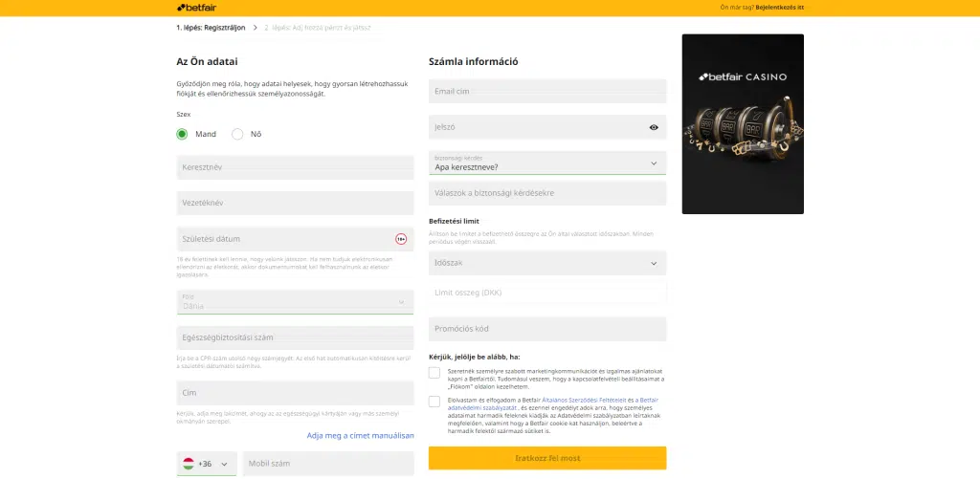The height and width of the screenshot is (479, 980).
Task: Click the Email cím input field
Action: [x=547, y=92]
